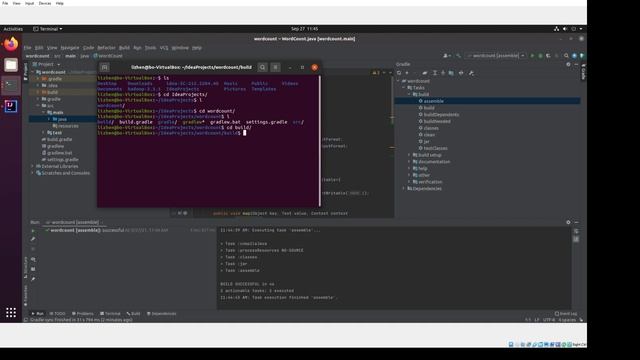The width and height of the screenshot is (640, 360).
Task: Open the Event Log in status bar
Action: click(x=566, y=313)
